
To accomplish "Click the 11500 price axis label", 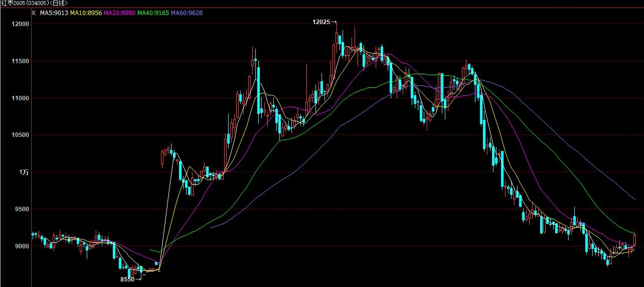I will (x=21, y=61).
